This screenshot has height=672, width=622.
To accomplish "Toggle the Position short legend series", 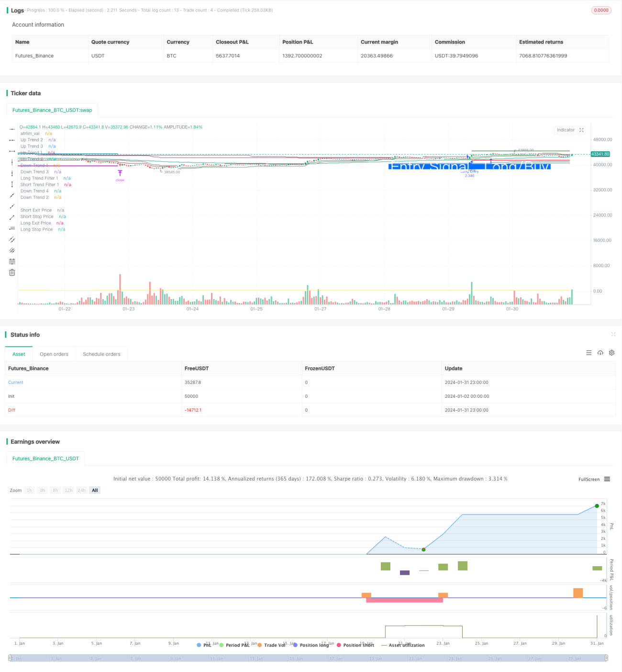I will pyautogui.click(x=355, y=645).
